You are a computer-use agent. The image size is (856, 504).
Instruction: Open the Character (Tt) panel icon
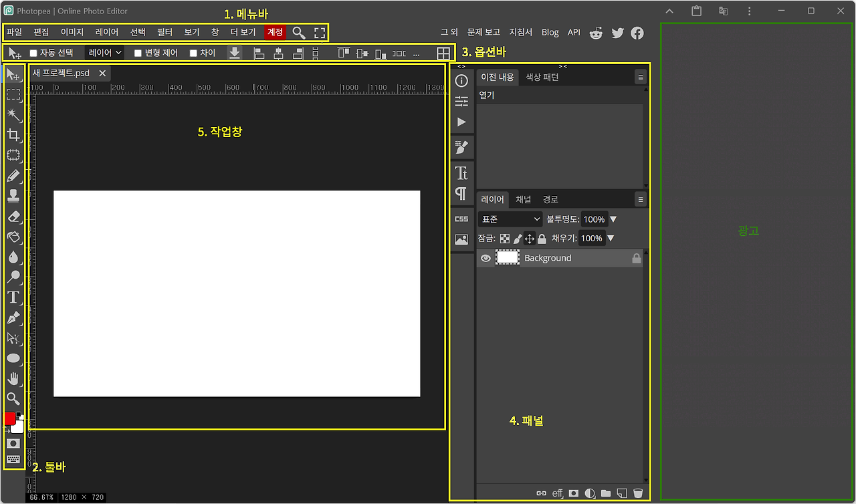pyautogui.click(x=461, y=174)
